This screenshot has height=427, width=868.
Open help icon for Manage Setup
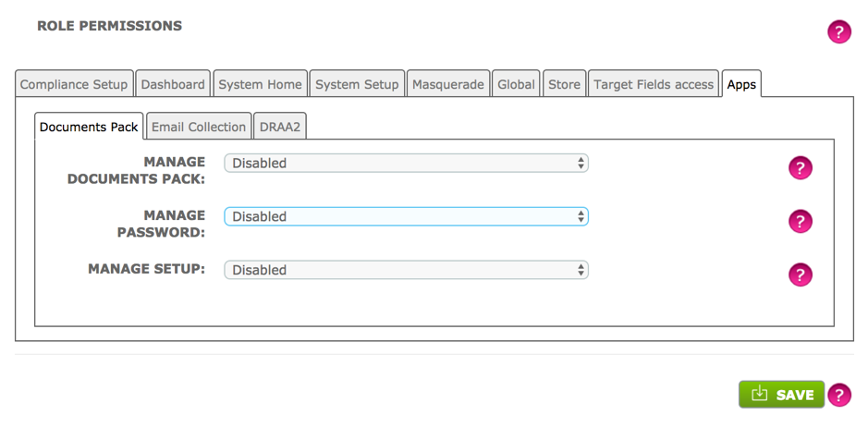801,274
